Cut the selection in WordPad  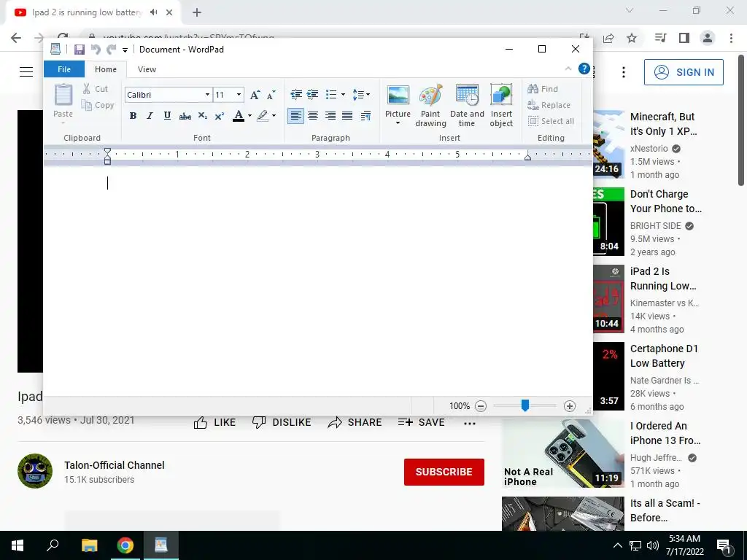coord(96,88)
